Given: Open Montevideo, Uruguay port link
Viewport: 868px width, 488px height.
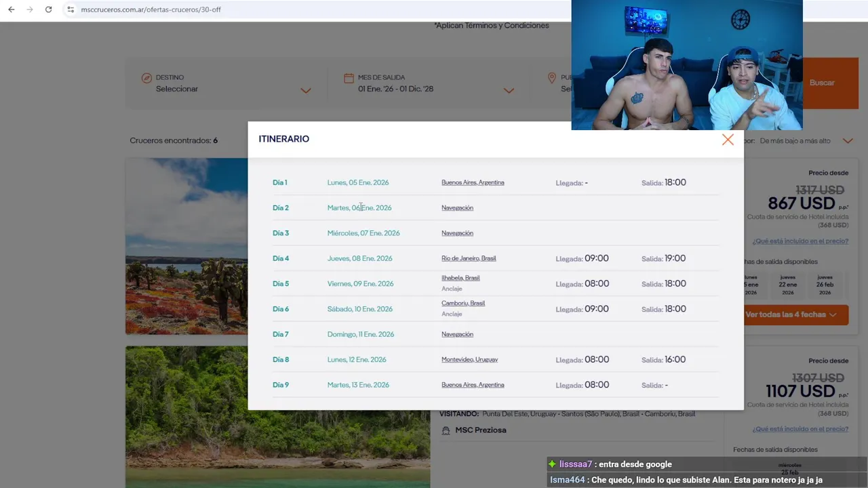Looking at the screenshot, I should pyautogui.click(x=469, y=359).
